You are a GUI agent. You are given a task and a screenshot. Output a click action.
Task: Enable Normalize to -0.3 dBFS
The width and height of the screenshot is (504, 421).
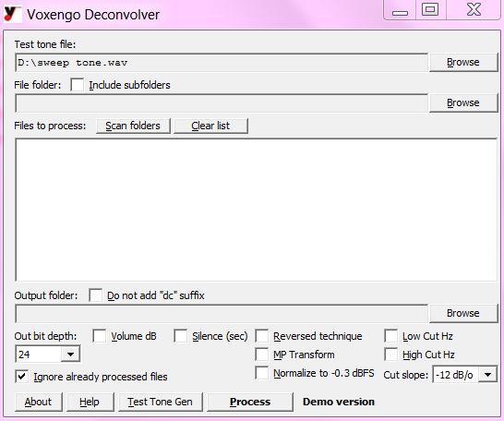[x=262, y=373]
